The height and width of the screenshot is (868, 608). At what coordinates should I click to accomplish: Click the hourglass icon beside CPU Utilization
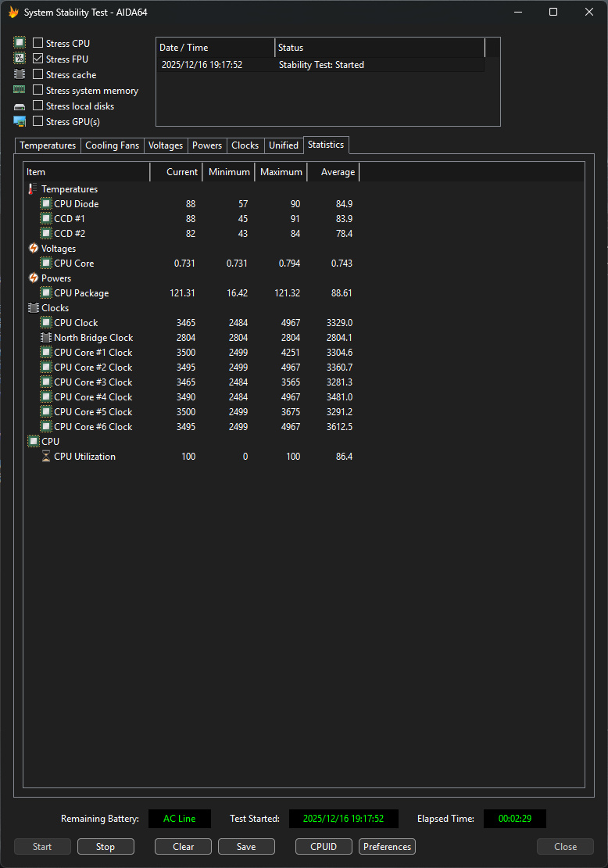(x=46, y=457)
